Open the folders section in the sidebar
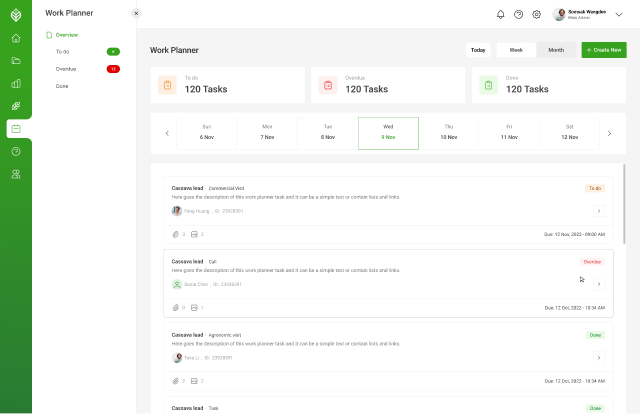640x414 pixels. [16, 61]
